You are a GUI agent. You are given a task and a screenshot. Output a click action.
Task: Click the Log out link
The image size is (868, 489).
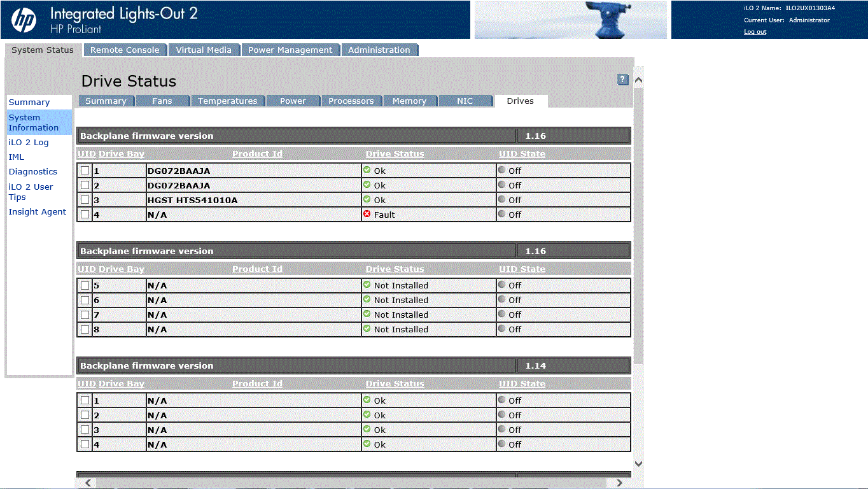click(755, 32)
